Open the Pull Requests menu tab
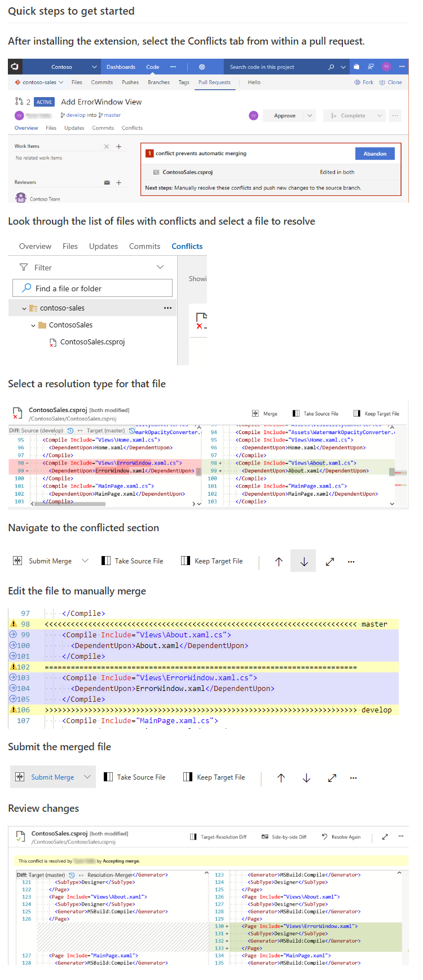Viewport: 423px width, 980px height. point(214,82)
